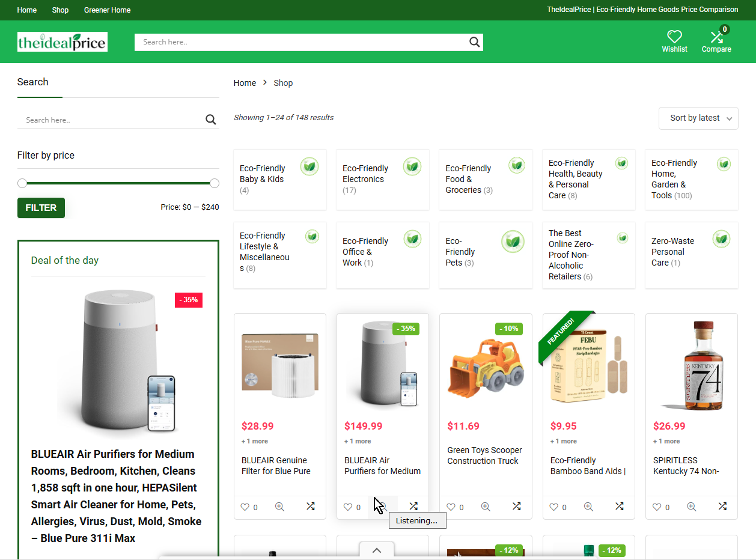Screen dimensions: 756x560
Task: Click Green Toys Scooper Construction Truck title
Action: [x=484, y=455]
